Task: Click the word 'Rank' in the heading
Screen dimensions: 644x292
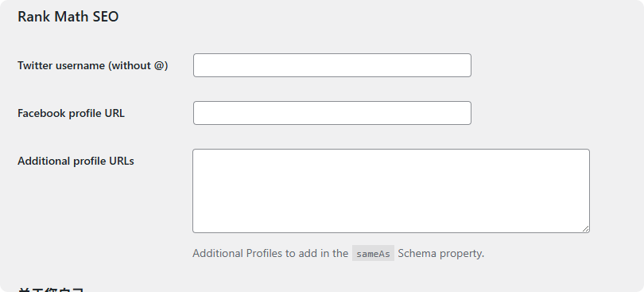Action: 34,17
